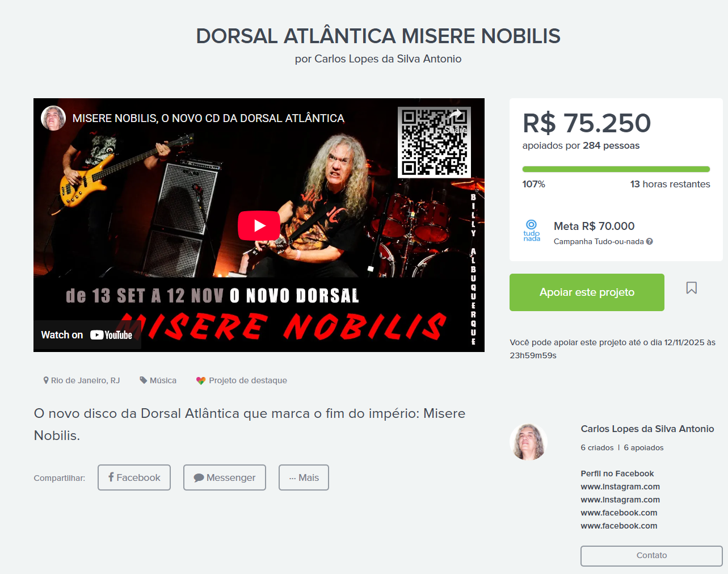Select the Música category tag

(158, 380)
